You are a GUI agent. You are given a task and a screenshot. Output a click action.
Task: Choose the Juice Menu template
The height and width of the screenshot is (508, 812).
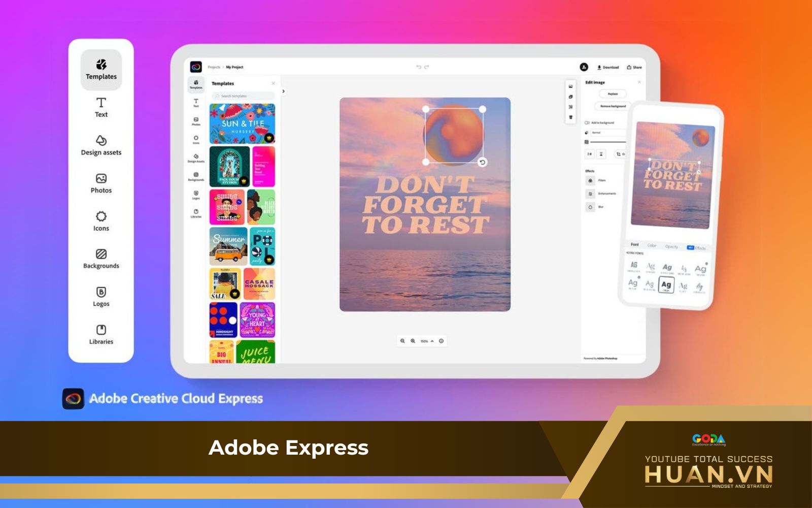(x=256, y=352)
